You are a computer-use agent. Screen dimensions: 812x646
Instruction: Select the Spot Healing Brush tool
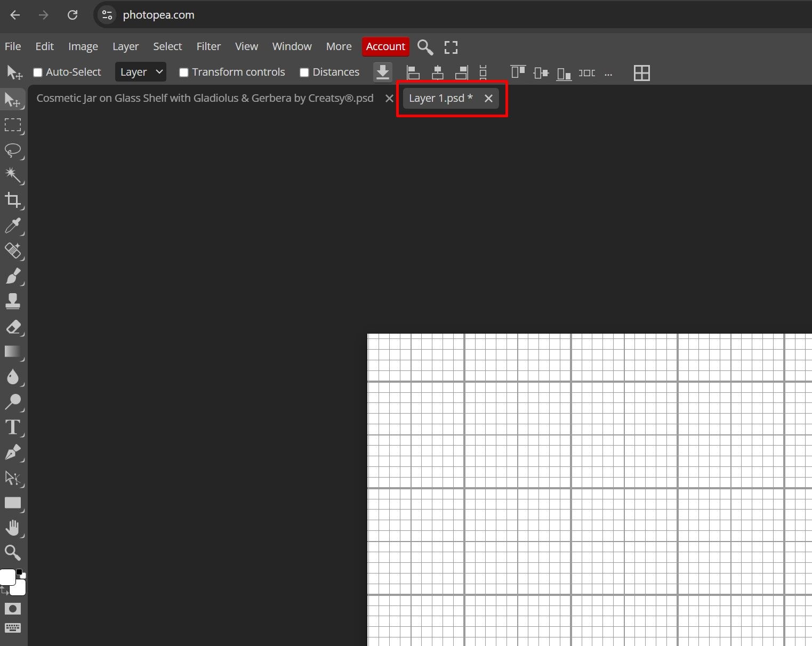point(13,251)
